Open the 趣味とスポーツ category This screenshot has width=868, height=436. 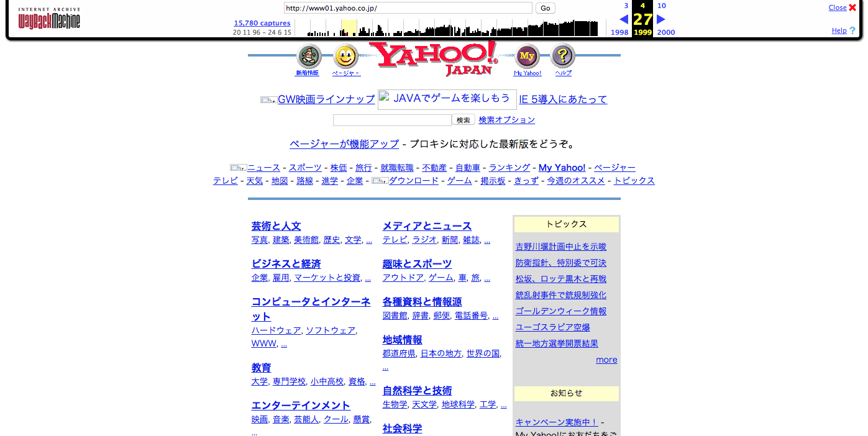pos(417,264)
